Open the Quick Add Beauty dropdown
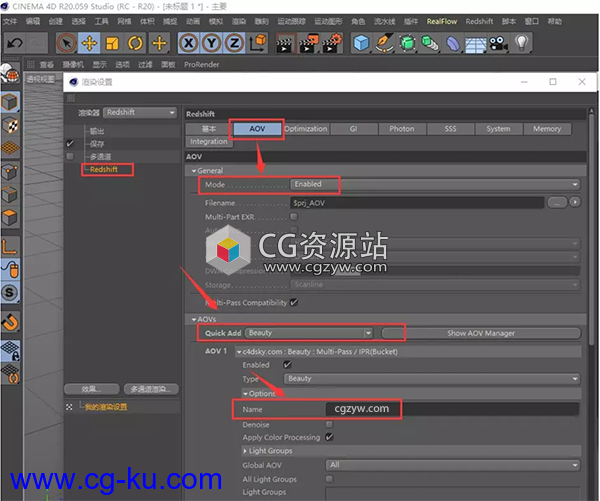 pos(309,333)
